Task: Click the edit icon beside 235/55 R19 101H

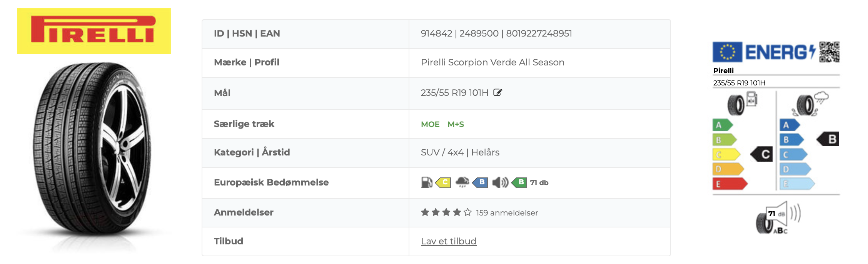Action: click(x=498, y=92)
